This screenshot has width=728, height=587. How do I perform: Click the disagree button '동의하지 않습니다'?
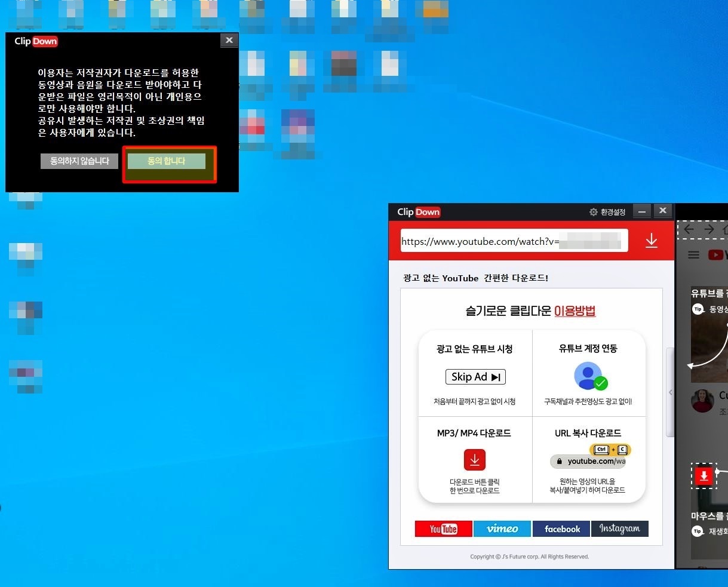coord(79,161)
